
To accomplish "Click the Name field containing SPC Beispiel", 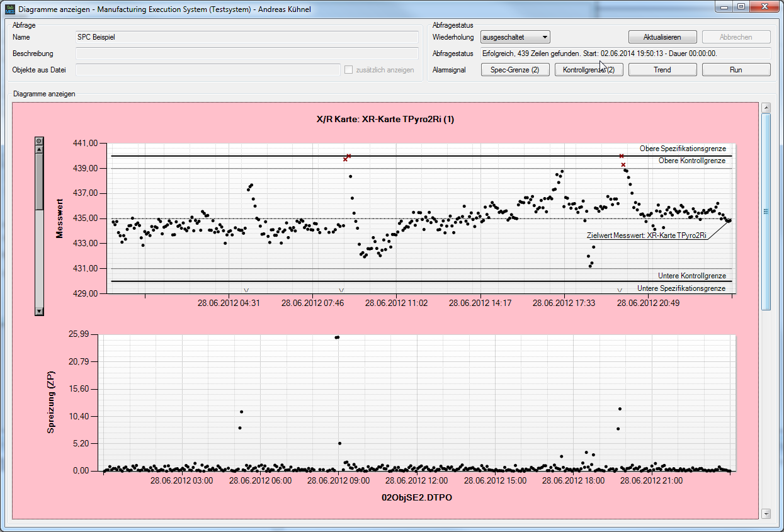I will 246,37.
